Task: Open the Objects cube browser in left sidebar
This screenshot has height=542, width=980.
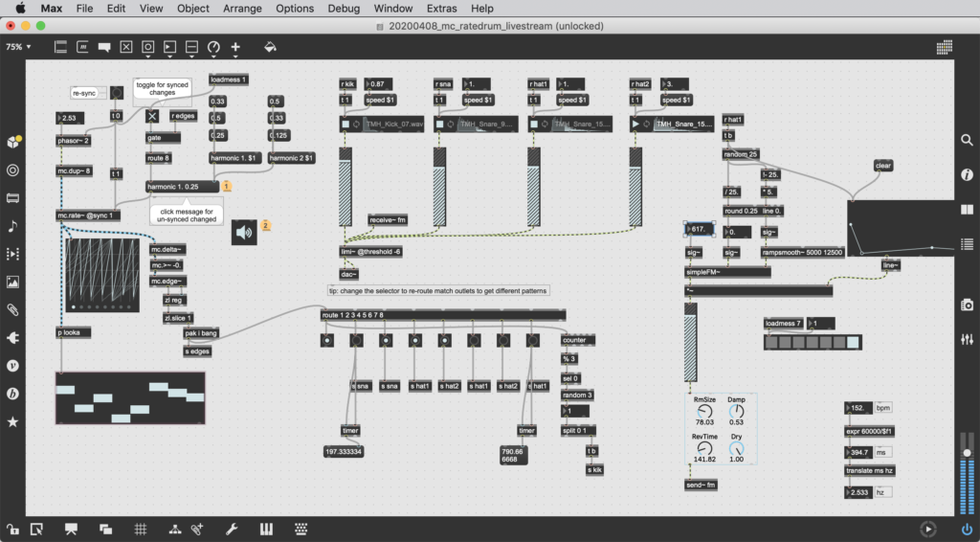Action: pos(12,142)
